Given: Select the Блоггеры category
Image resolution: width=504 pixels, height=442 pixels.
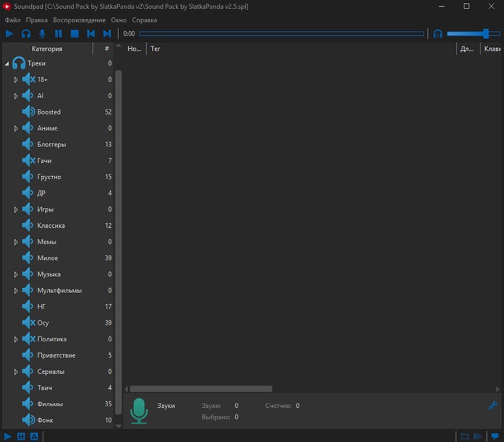Looking at the screenshot, I should point(52,144).
